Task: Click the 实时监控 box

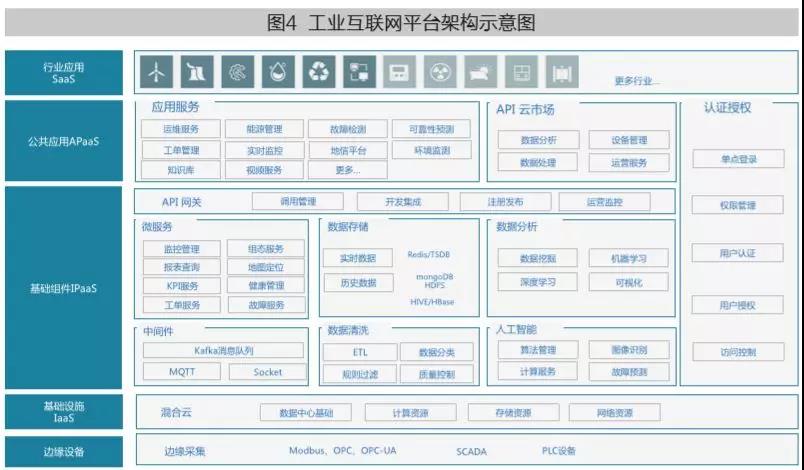Action: (265, 150)
